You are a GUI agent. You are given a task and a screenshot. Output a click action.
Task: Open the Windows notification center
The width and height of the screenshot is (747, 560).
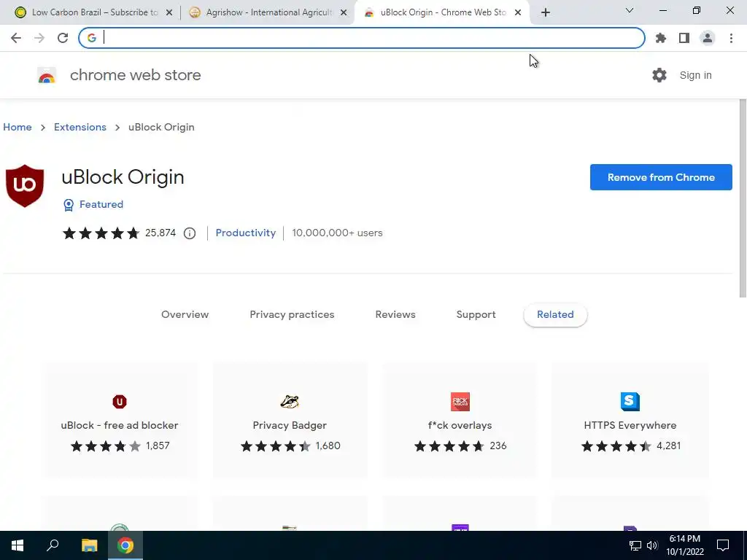pos(723,545)
